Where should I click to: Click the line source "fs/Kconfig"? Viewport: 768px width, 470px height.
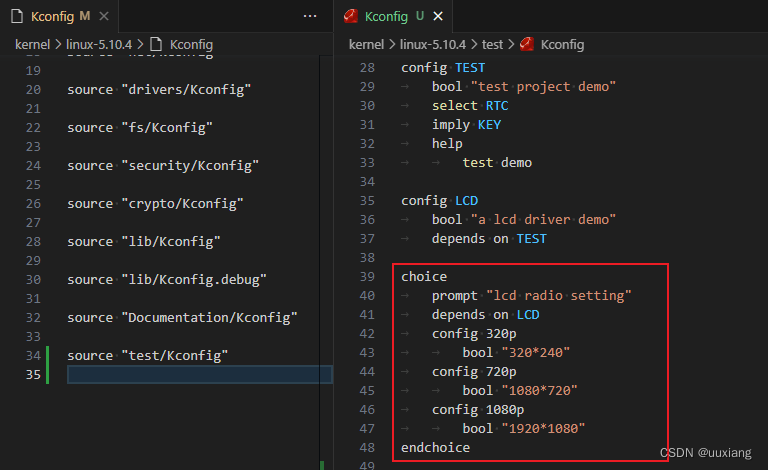(140, 128)
